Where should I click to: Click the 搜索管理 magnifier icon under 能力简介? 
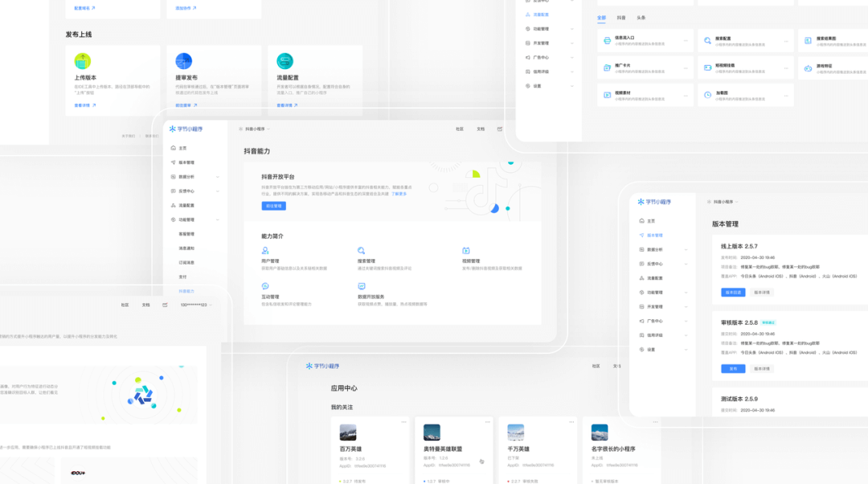click(361, 251)
